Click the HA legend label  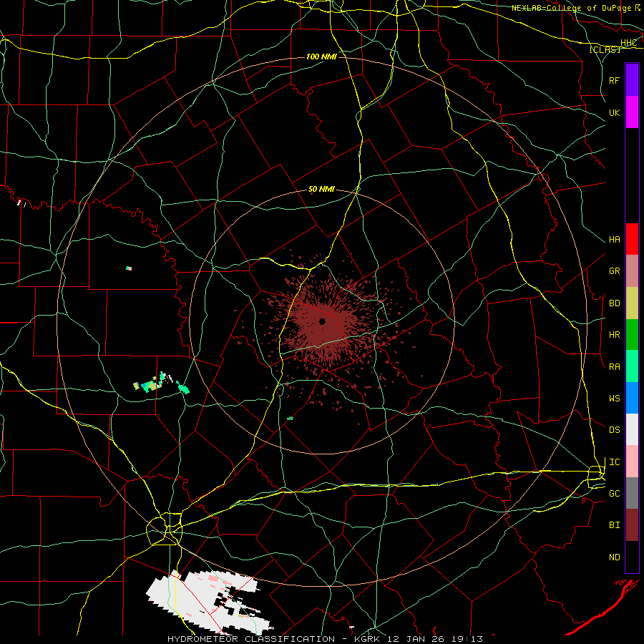(614, 239)
